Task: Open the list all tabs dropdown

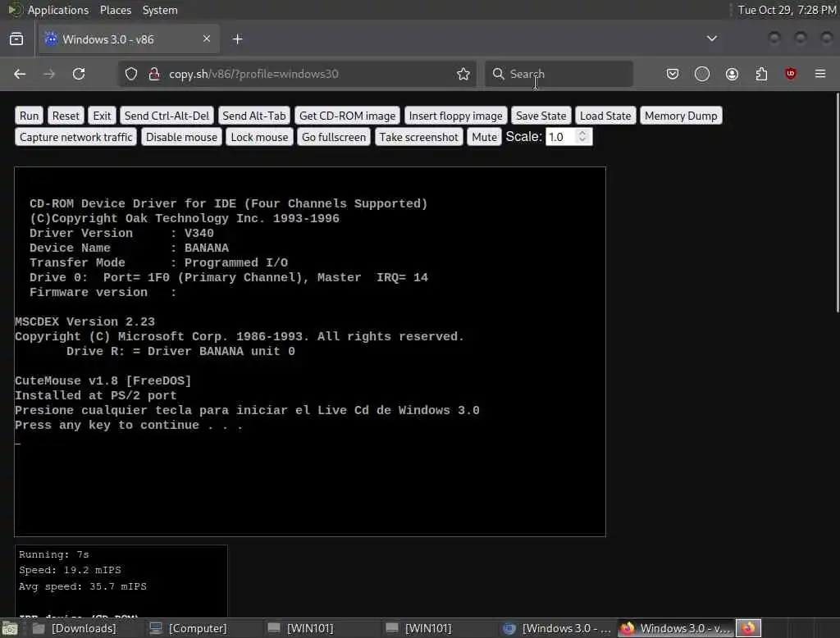Action: (x=711, y=39)
